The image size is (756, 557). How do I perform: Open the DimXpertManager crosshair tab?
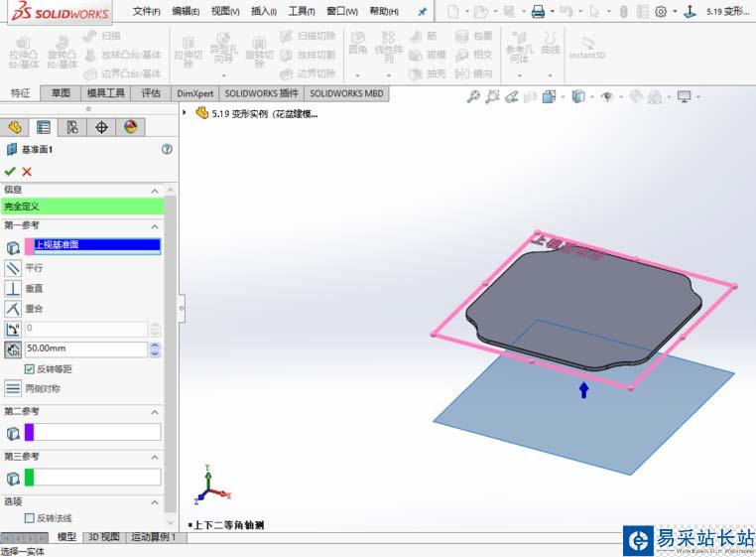[x=101, y=127]
